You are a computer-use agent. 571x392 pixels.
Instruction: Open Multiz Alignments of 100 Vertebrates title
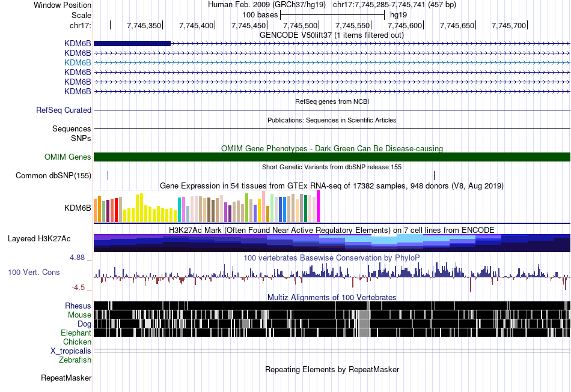(x=332, y=298)
